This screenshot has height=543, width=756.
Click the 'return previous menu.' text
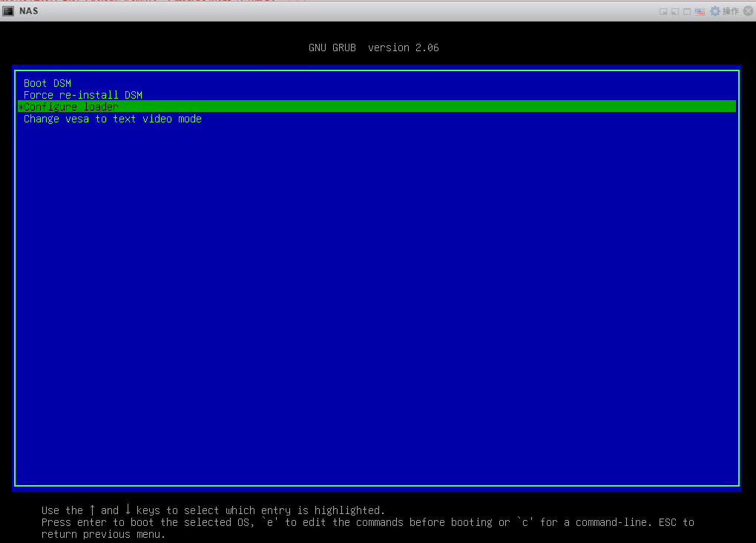103,534
